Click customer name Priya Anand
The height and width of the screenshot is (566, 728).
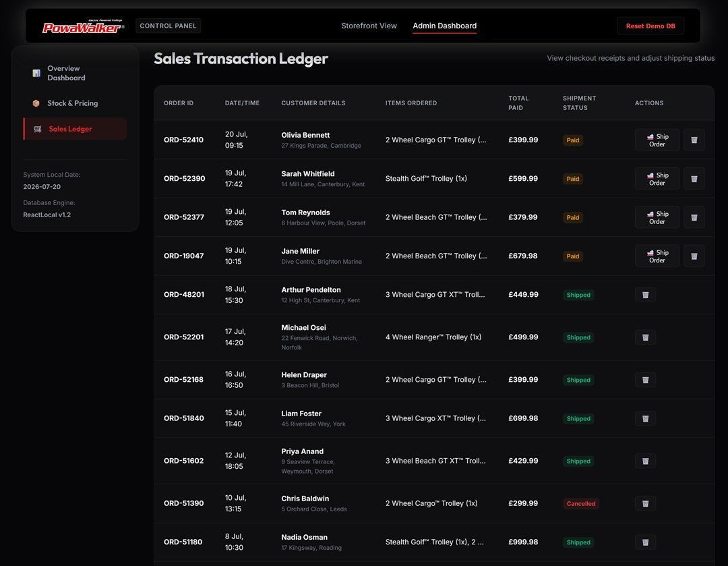[x=302, y=451]
